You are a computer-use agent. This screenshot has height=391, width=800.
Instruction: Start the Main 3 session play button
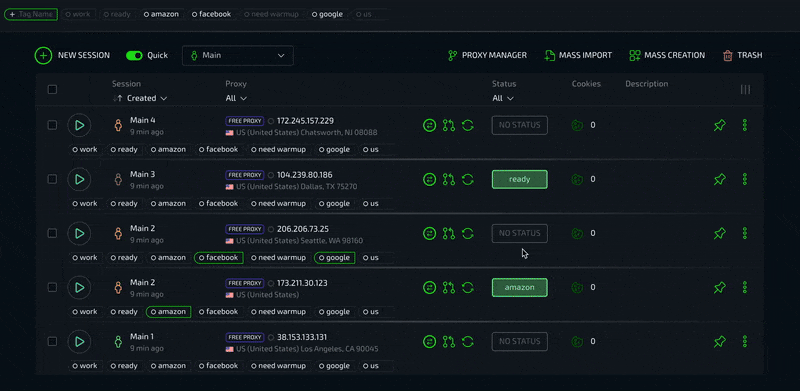pyautogui.click(x=79, y=179)
